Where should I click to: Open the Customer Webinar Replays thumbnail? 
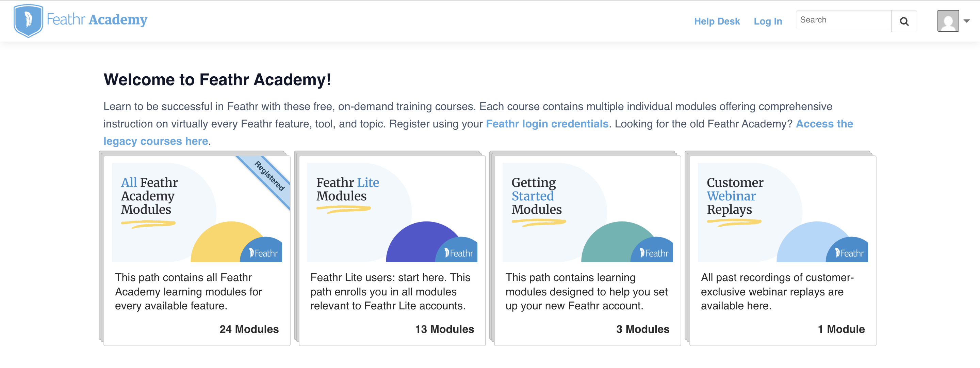point(782,212)
